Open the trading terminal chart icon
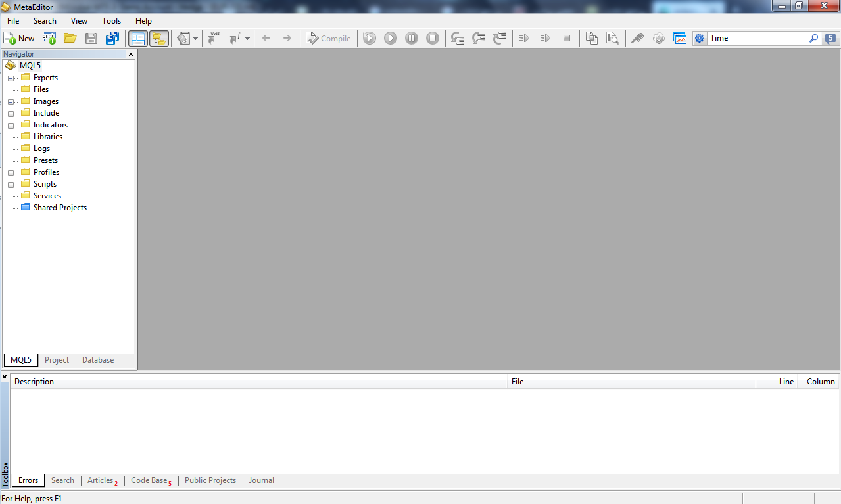The image size is (841, 504). point(679,39)
